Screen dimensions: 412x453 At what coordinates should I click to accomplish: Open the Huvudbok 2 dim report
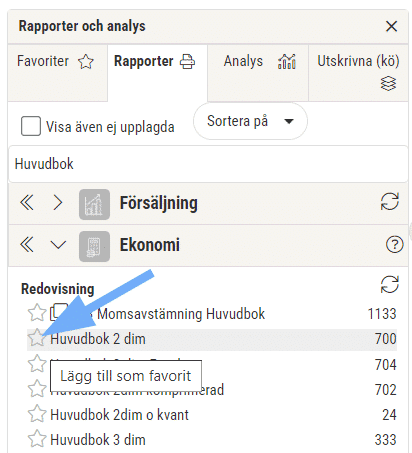pyautogui.click(x=98, y=339)
